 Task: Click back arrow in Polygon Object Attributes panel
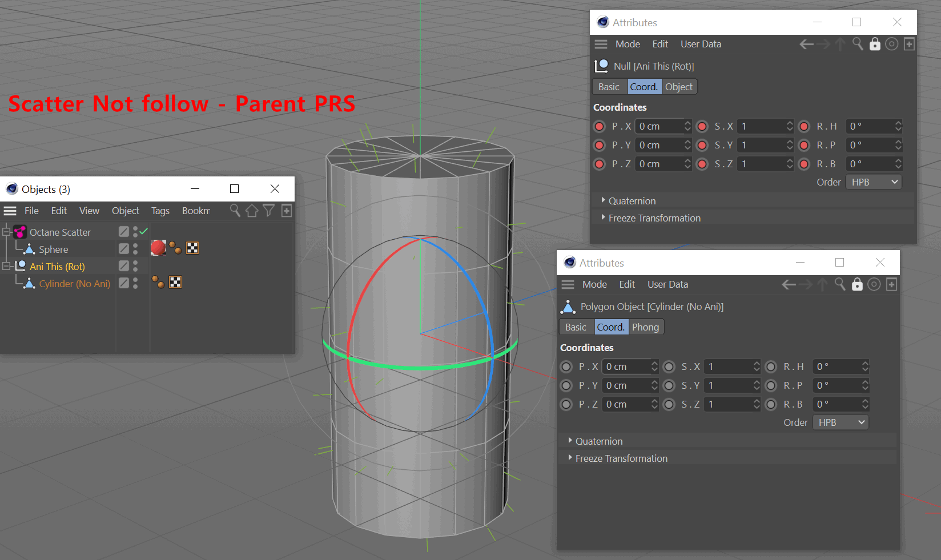(x=789, y=284)
